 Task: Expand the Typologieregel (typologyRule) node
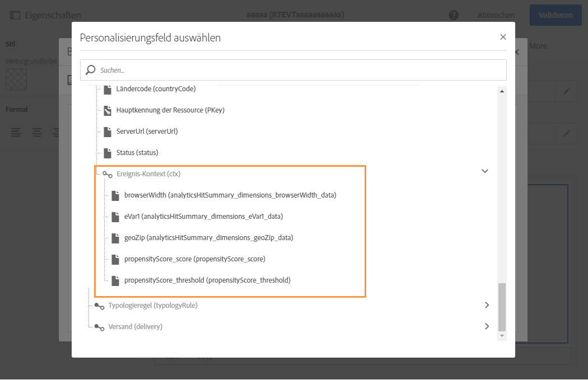pyautogui.click(x=487, y=305)
